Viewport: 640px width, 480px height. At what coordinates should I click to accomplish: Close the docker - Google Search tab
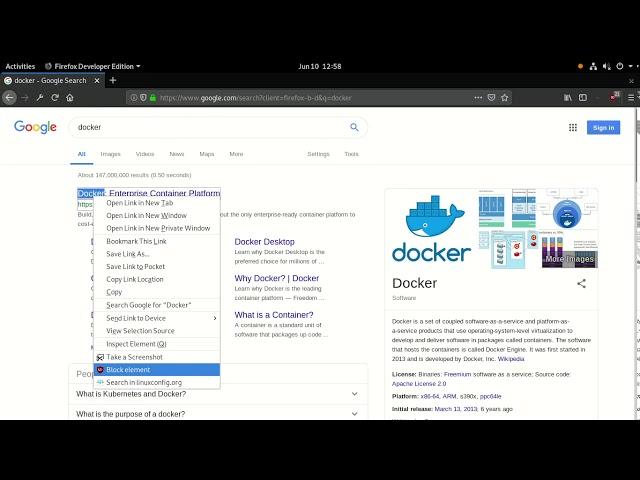point(97,81)
